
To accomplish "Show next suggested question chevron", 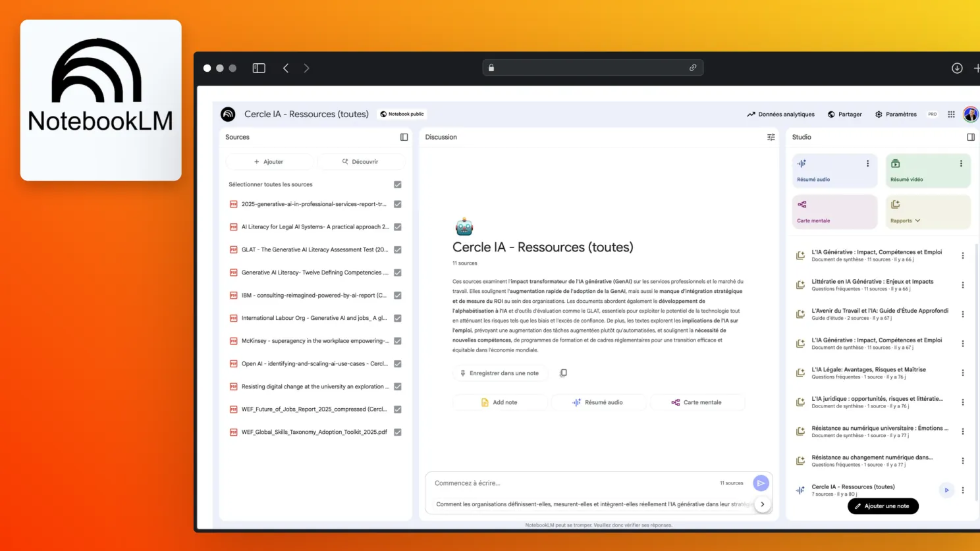I will click(762, 504).
